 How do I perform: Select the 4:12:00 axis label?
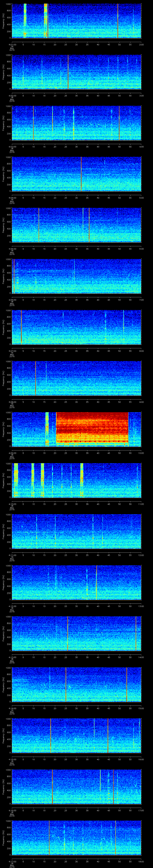[x=12, y=606]
